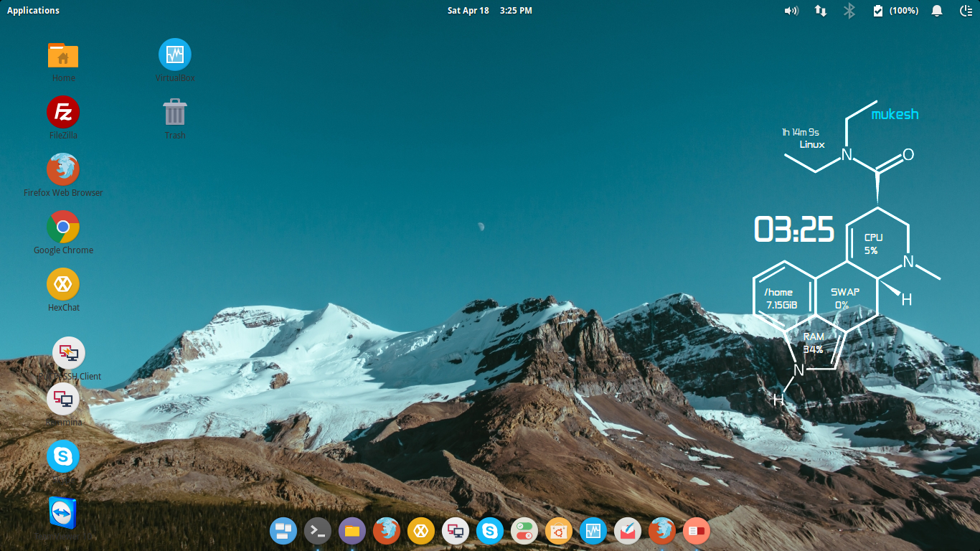This screenshot has height=551, width=980.
Task: Click the '/home 7.15GiB' reading on widget
Action: 781,298
